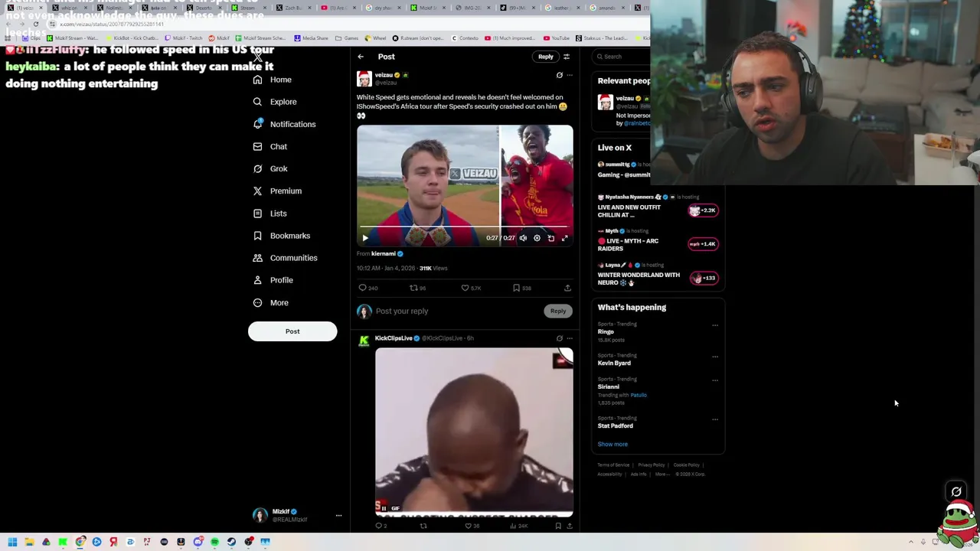
Task: Open Chat from the sidebar
Action: 270,146
